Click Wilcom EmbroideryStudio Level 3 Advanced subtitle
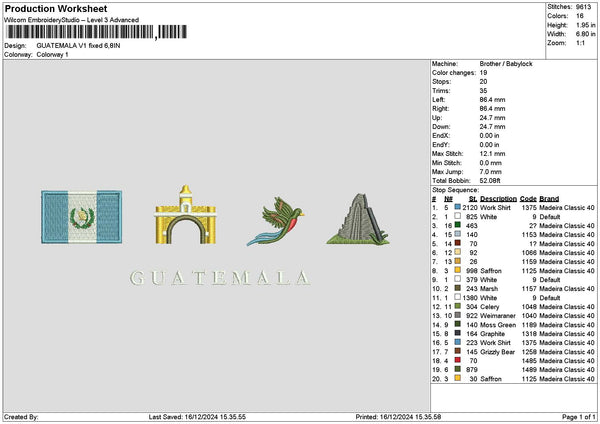600x424 pixels. (x=72, y=20)
